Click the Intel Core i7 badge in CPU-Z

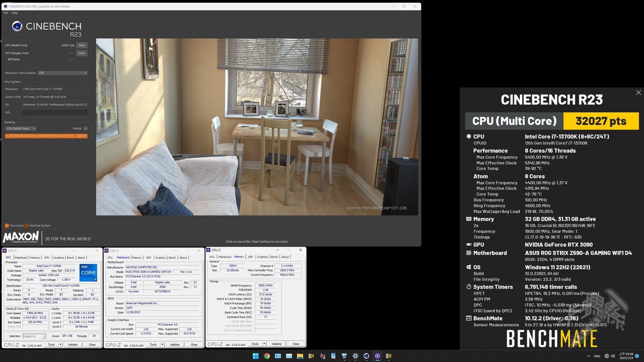(89, 273)
